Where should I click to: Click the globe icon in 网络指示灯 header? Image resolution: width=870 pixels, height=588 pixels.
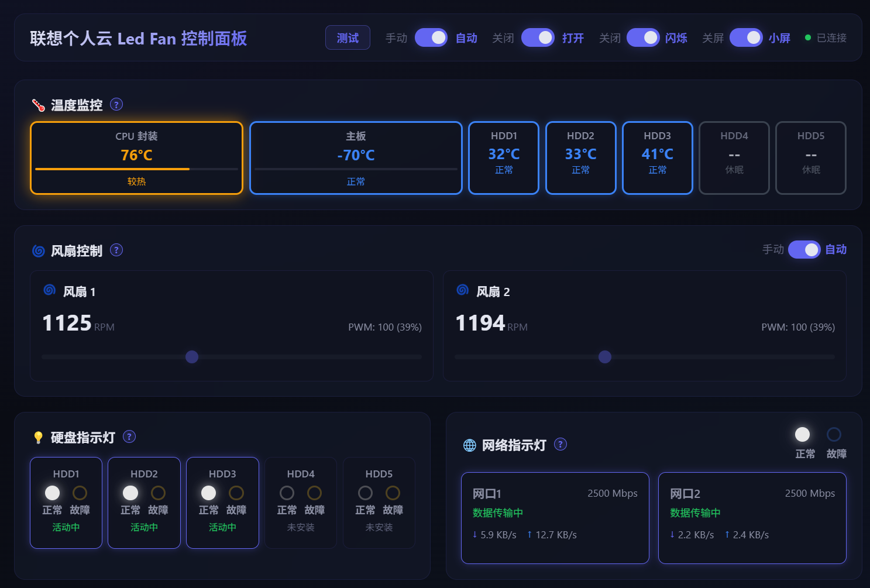point(470,445)
